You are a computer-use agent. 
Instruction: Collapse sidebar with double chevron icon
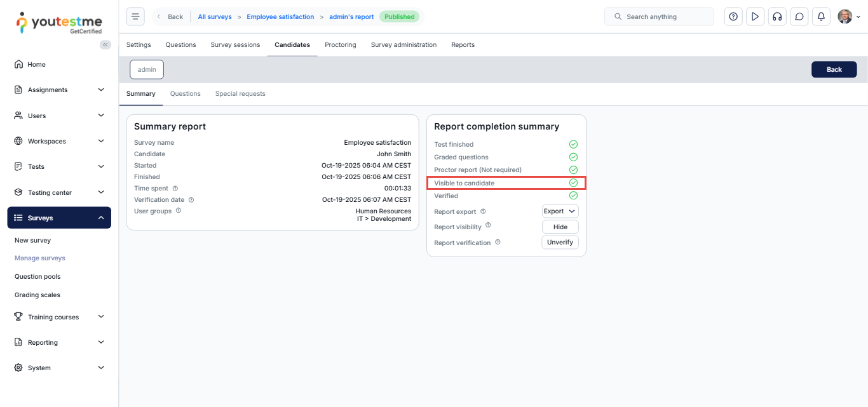pos(105,44)
